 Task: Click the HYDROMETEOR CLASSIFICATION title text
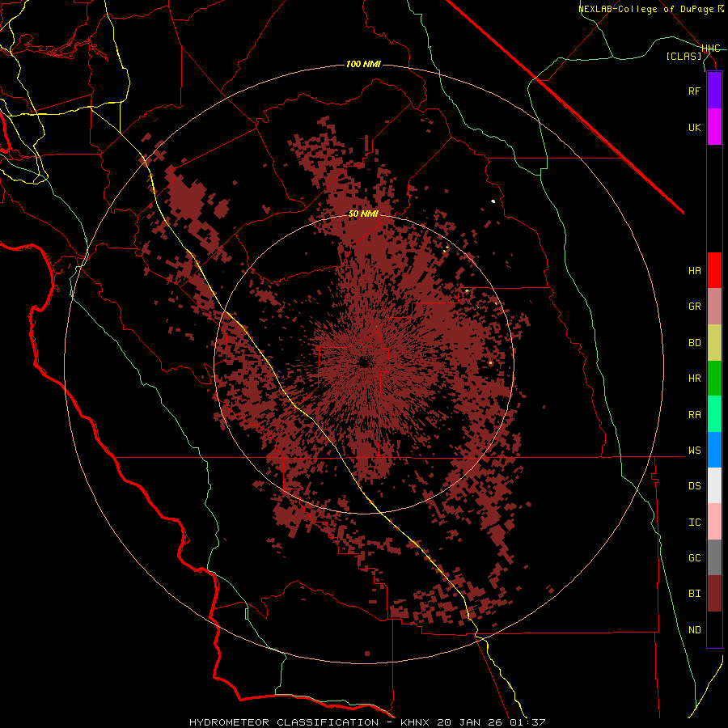pyautogui.click(x=284, y=722)
